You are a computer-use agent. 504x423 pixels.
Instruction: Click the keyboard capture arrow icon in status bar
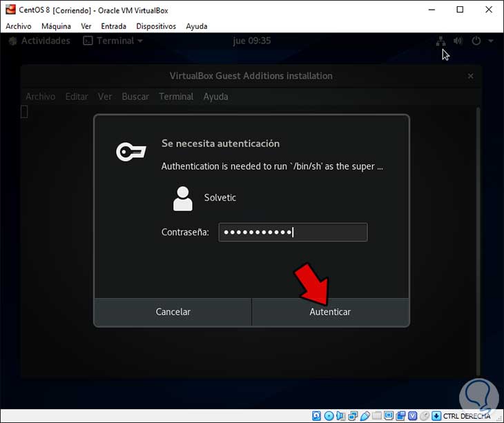click(436, 416)
